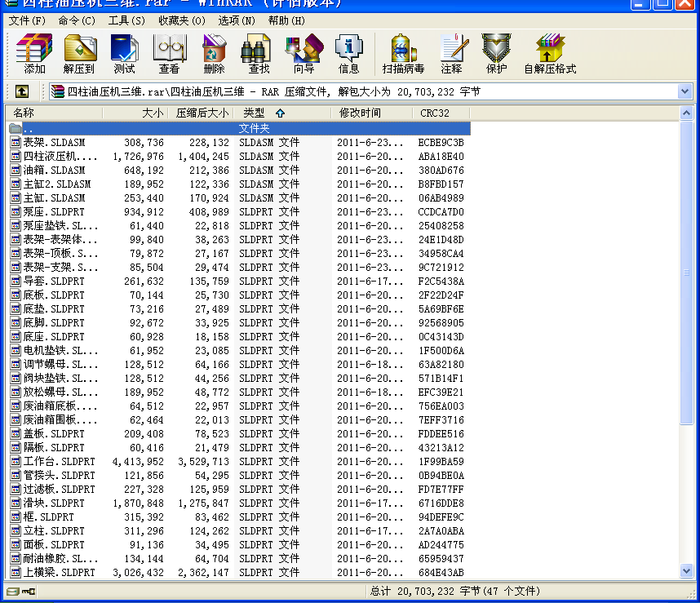Viewport: 700px width, 603px height.
Task: Select file 调节螺母.SL...
Action: click(60, 364)
